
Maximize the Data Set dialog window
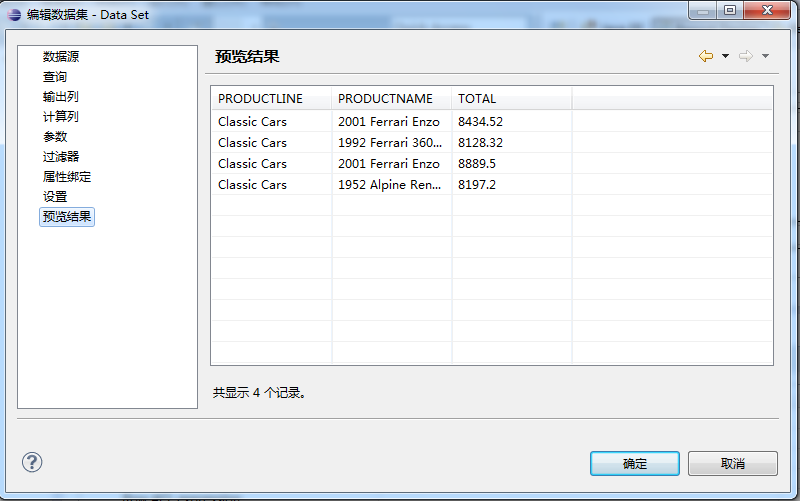(x=730, y=10)
